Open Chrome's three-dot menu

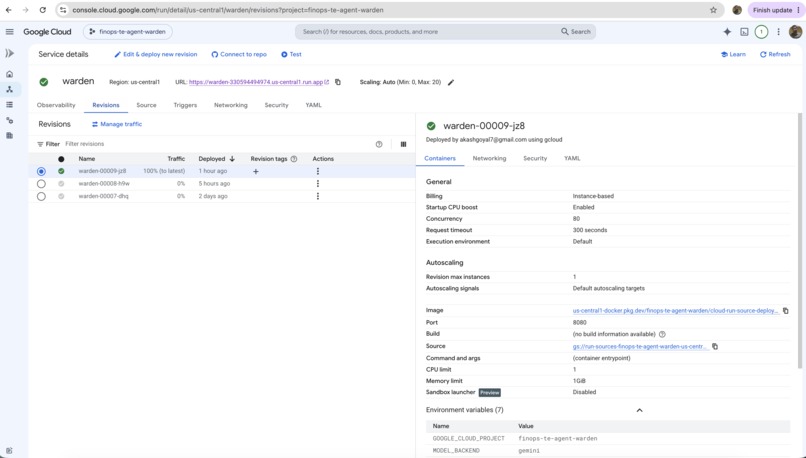(x=798, y=10)
